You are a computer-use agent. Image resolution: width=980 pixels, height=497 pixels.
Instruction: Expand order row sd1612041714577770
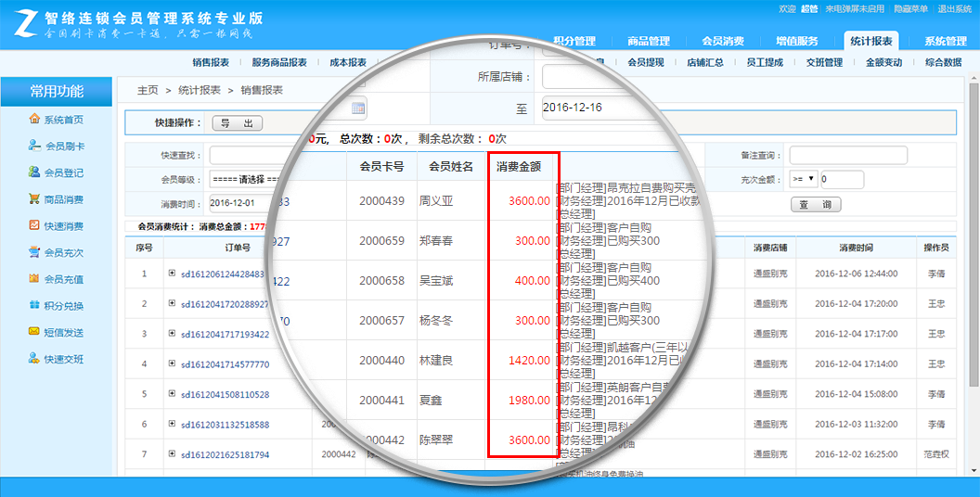[172, 363]
